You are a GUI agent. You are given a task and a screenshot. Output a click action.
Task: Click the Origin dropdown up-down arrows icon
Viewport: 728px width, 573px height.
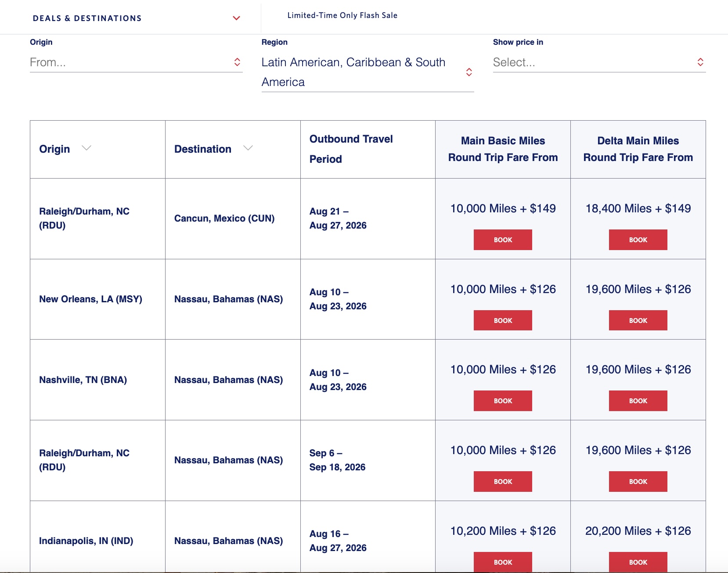(x=237, y=62)
